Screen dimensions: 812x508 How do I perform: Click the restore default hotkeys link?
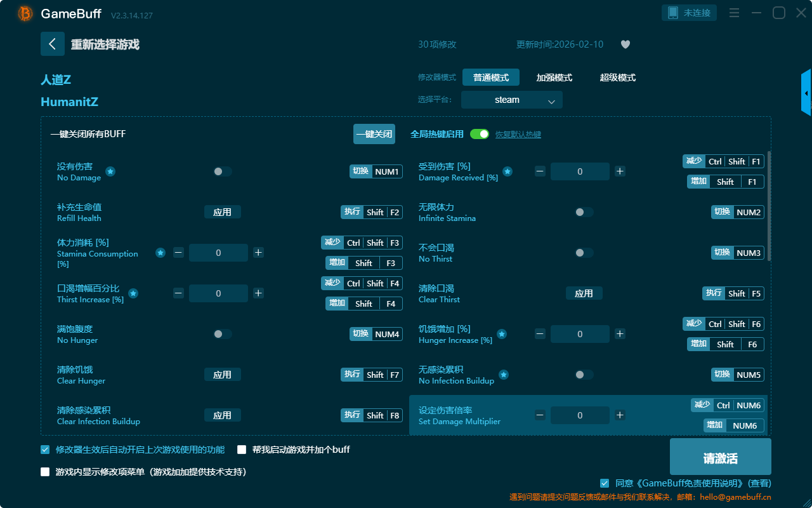[518, 135]
